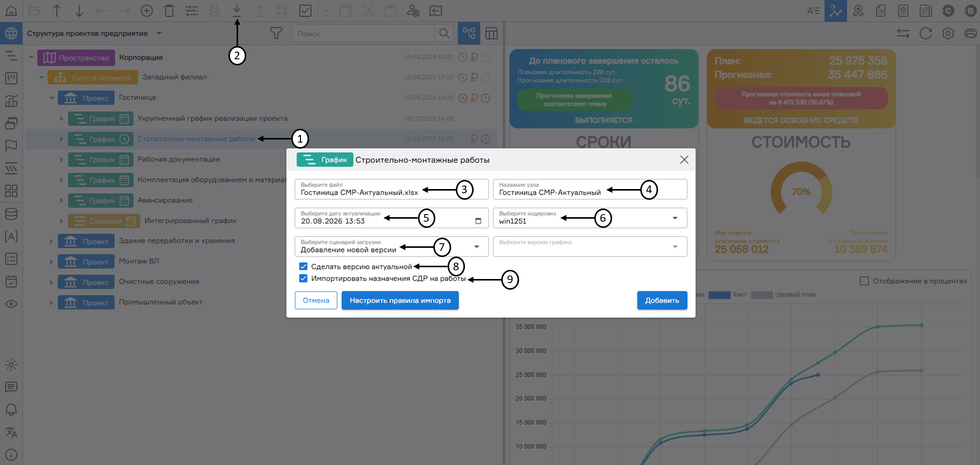Open the 'Выберите версию графика' dropdown
The height and width of the screenshot is (465, 980).
pyautogui.click(x=590, y=246)
